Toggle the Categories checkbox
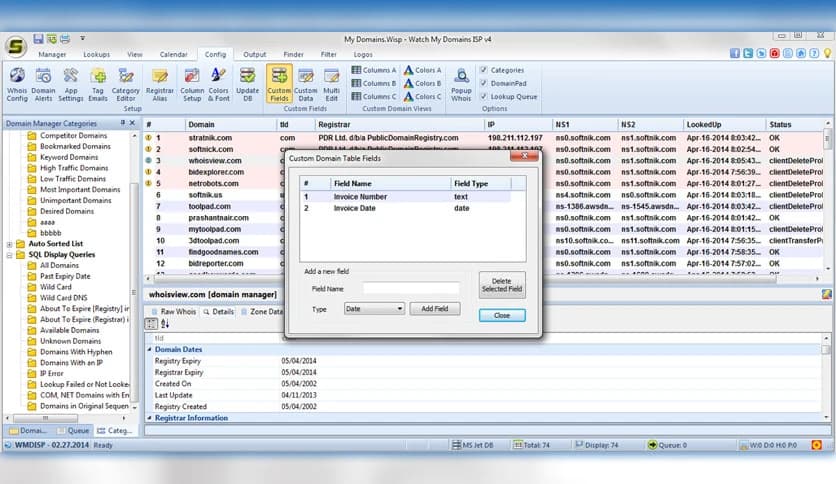Image resolution: width=836 pixels, height=484 pixels. point(484,71)
